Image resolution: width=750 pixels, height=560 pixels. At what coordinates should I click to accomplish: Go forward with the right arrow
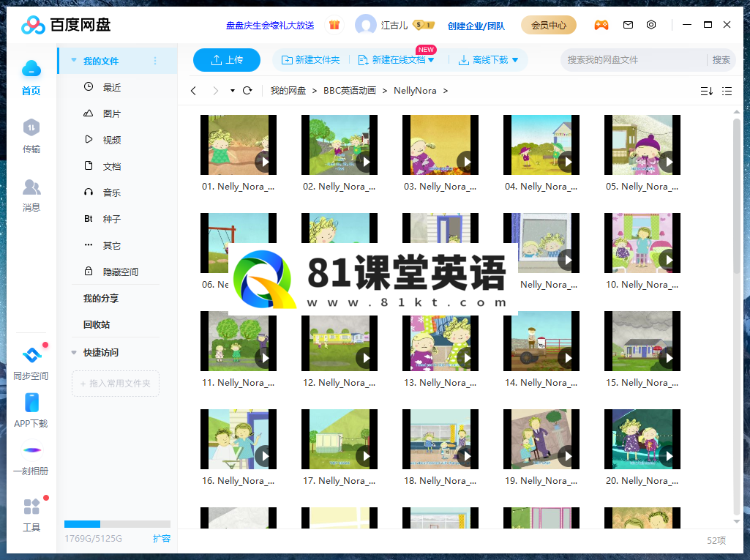[215, 91]
